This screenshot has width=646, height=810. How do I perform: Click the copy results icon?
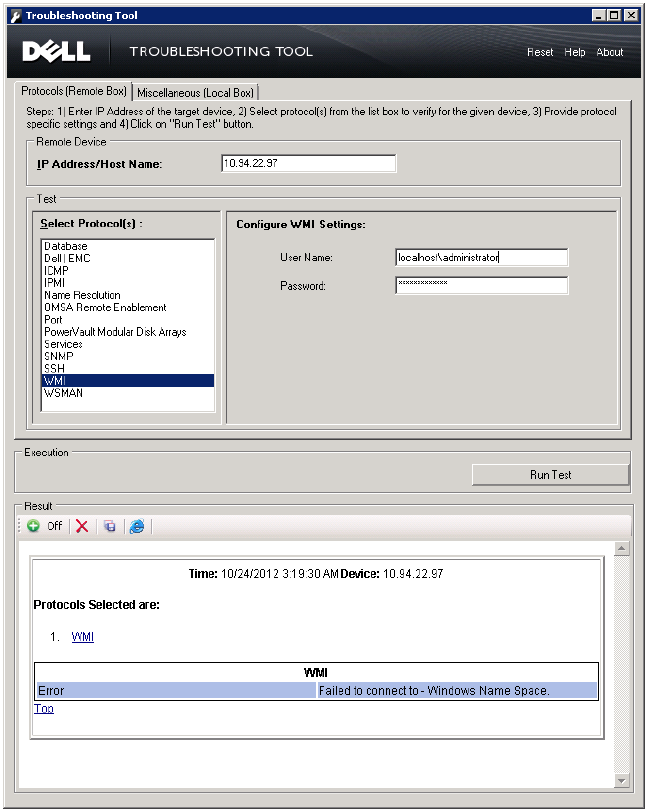tap(109, 526)
